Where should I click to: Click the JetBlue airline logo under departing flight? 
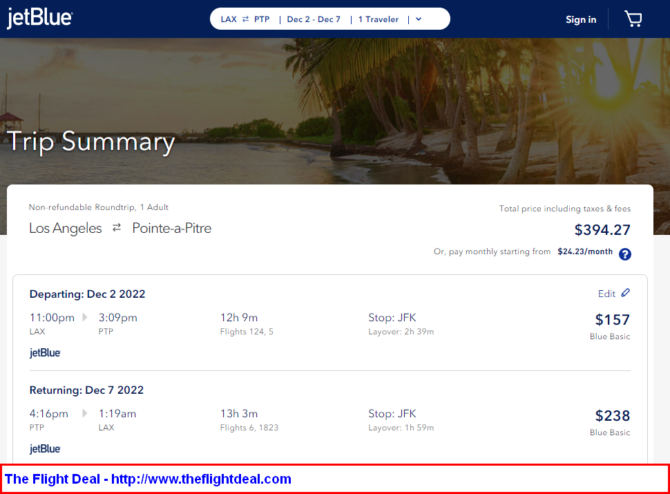pyautogui.click(x=45, y=353)
